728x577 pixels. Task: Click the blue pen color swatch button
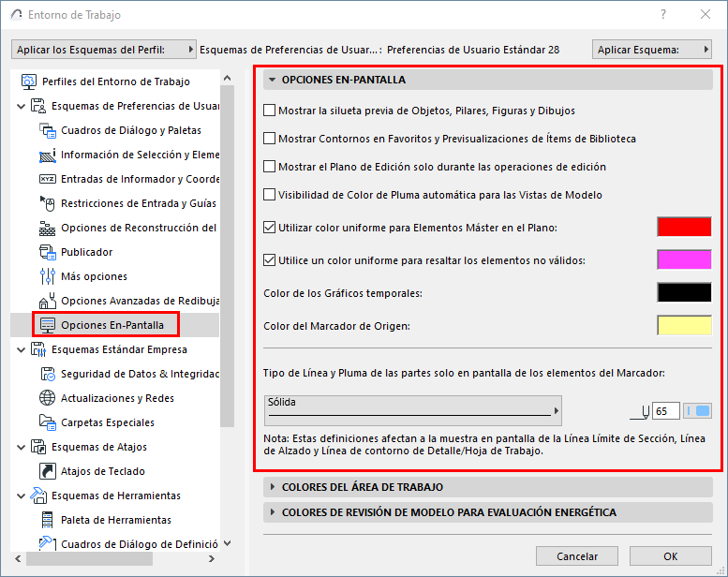pyautogui.click(x=697, y=411)
